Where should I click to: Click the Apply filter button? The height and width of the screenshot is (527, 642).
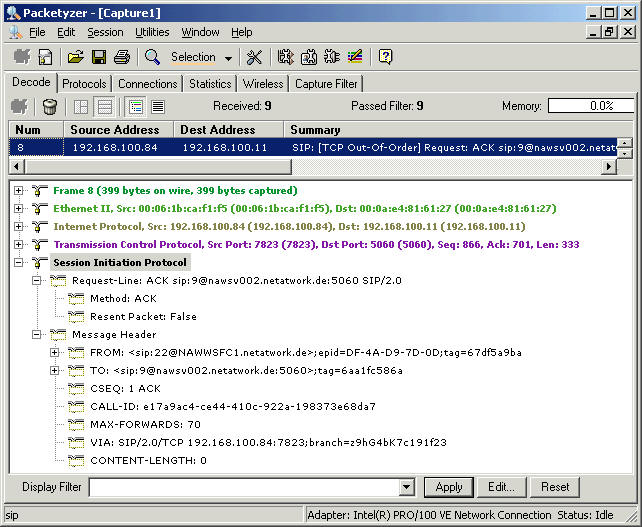point(449,487)
